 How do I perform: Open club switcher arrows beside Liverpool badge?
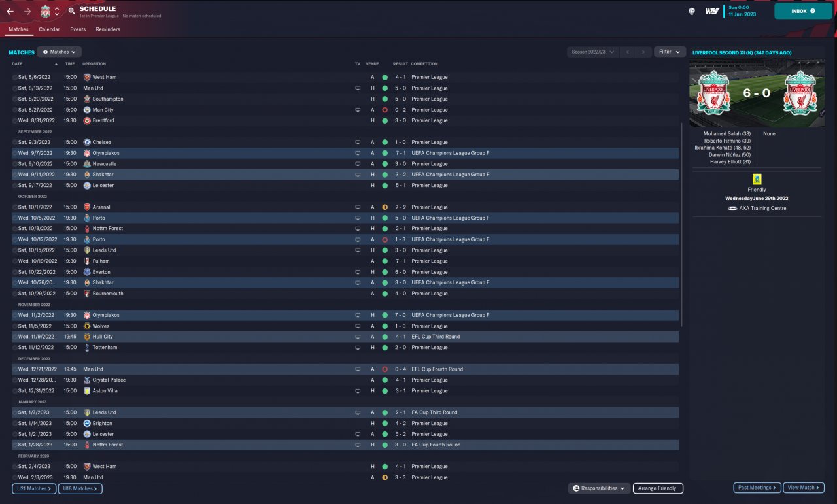coord(57,11)
